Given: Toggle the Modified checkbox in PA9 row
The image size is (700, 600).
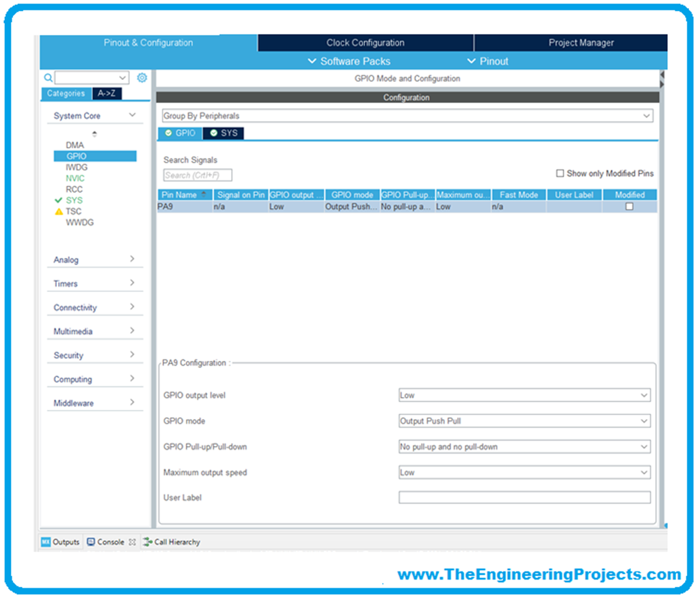Looking at the screenshot, I should (630, 206).
